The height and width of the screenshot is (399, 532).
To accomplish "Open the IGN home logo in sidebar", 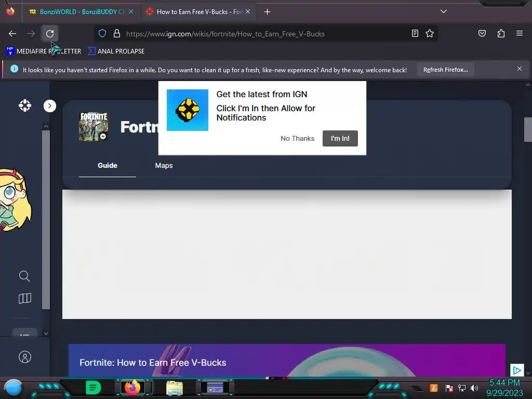I will pyautogui.click(x=25, y=105).
